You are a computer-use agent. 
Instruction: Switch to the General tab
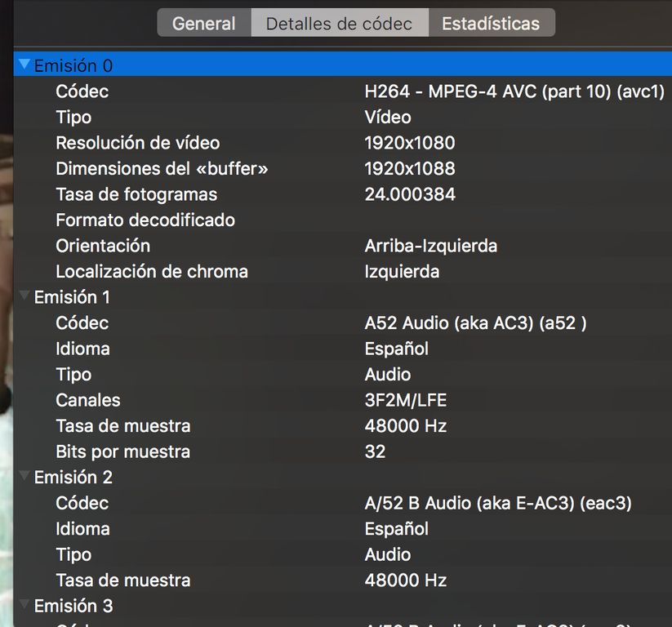click(x=203, y=24)
